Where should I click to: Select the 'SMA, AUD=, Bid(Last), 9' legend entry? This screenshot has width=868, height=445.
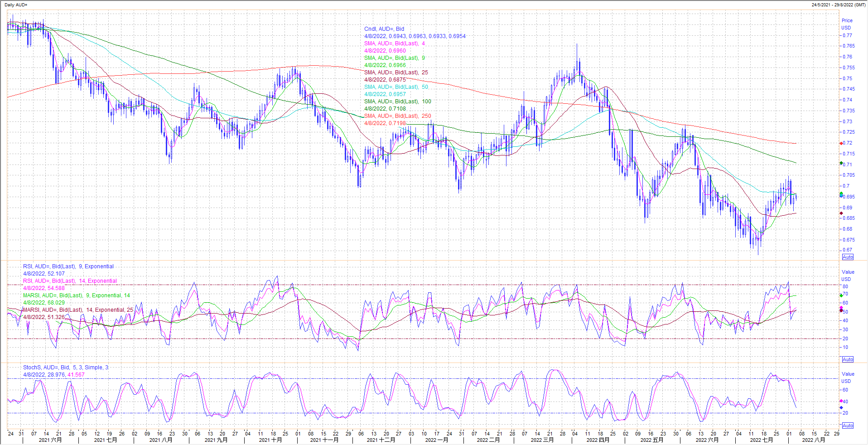tap(395, 58)
